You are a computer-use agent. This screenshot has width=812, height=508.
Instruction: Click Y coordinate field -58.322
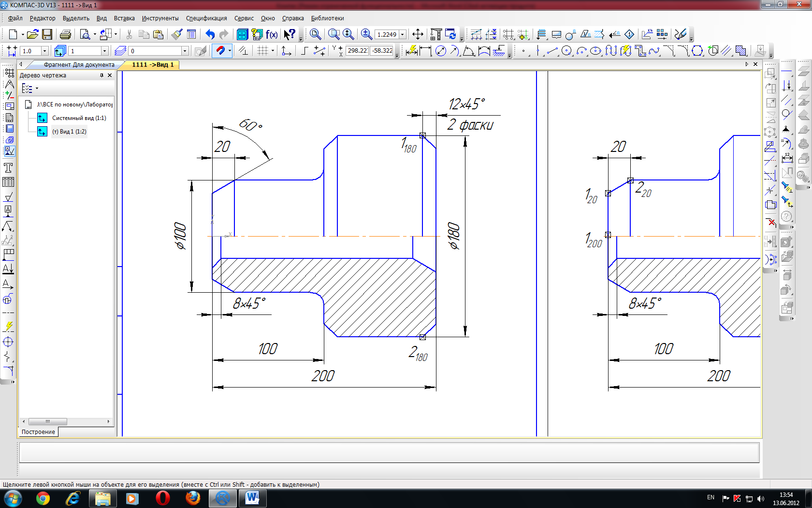pyautogui.click(x=382, y=50)
